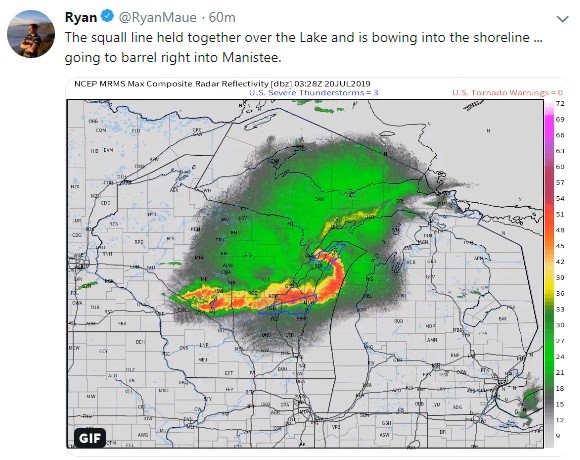580x460 pixels.
Task: Click the yellow rain band over Upper Michigan
Action: point(350,220)
